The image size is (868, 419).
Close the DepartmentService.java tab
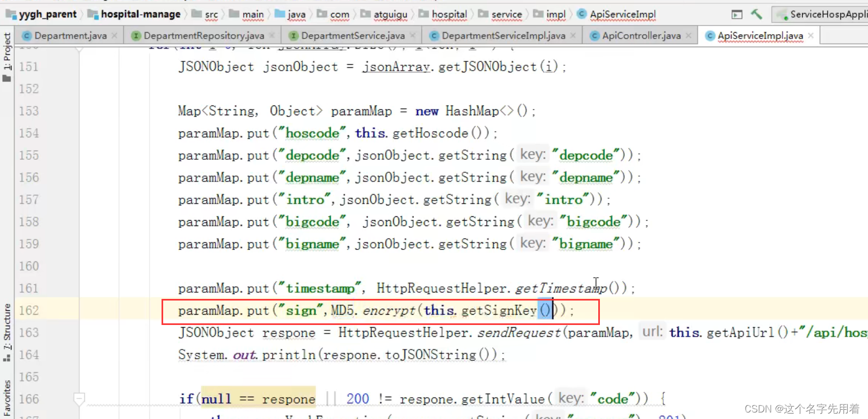(412, 35)
